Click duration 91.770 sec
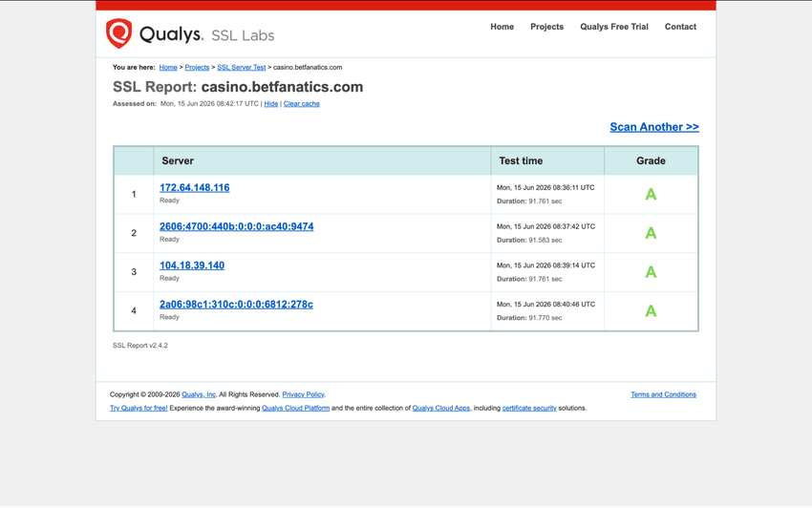812x508 pixels. click(529, 317)
